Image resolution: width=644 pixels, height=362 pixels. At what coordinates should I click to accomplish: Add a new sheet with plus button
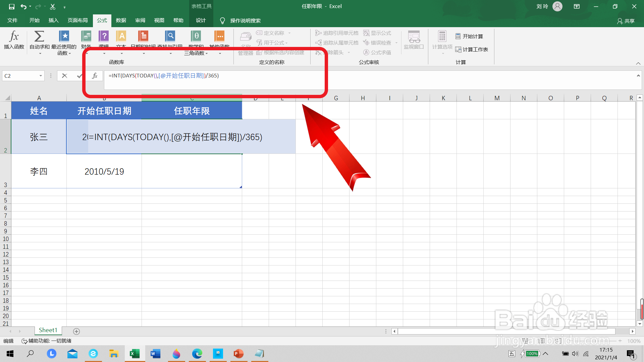[76, 331]
